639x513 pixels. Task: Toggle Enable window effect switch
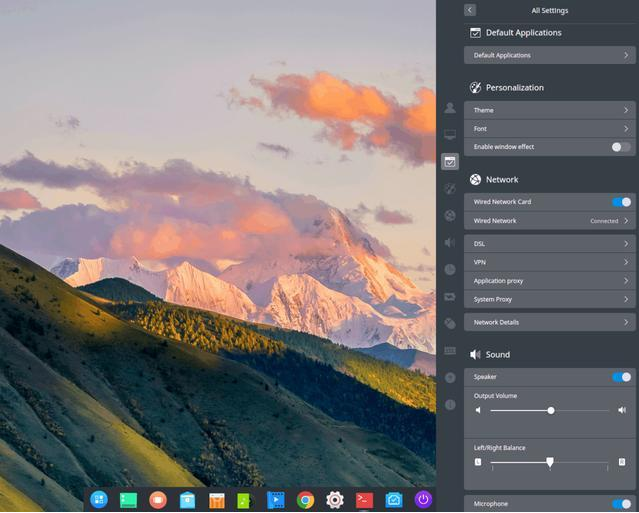(621, 147)
